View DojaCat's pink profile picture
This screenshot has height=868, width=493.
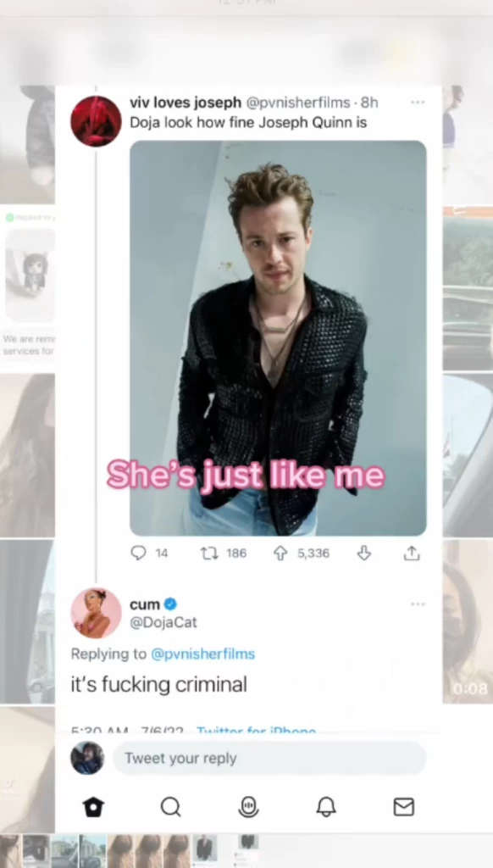click(x=96, y=613)
